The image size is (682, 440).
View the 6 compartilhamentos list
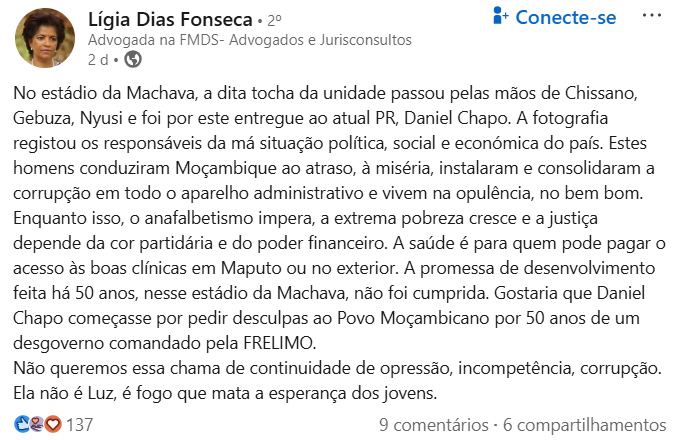(585, 425)
